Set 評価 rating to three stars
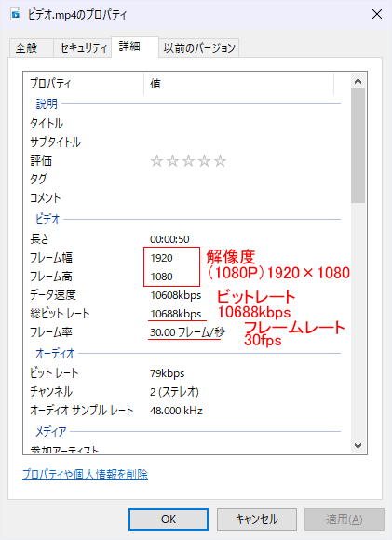The width and height of the screenshot is (392, 540). click(x=188, y=161)
